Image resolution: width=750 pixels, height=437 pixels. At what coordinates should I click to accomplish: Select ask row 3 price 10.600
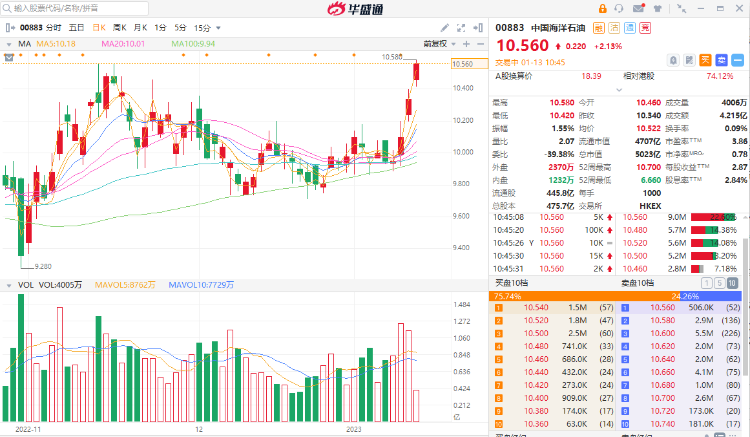pos(662,334)
